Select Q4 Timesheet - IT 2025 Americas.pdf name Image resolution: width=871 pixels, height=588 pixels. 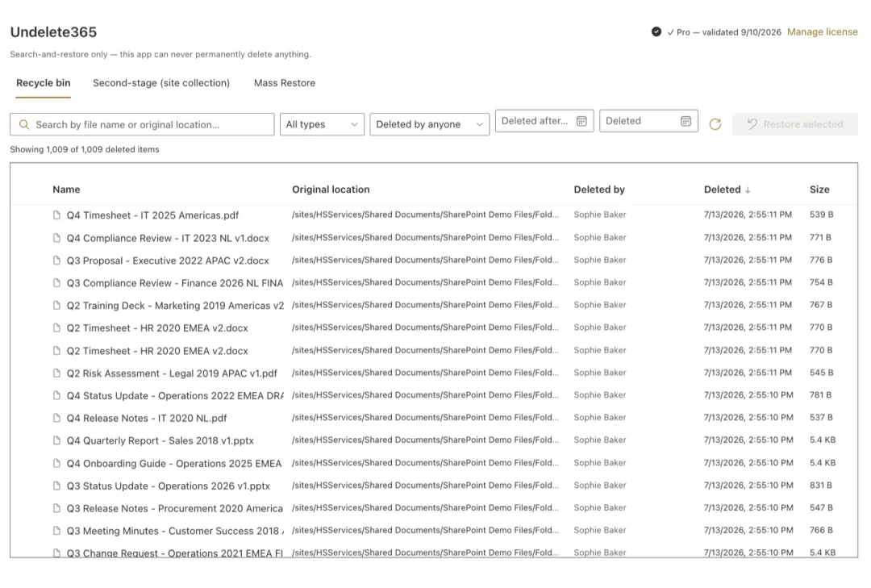coord(152,215)
